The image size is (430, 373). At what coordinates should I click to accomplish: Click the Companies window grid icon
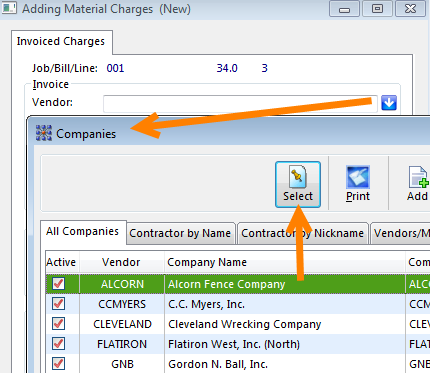click(44, 133)
